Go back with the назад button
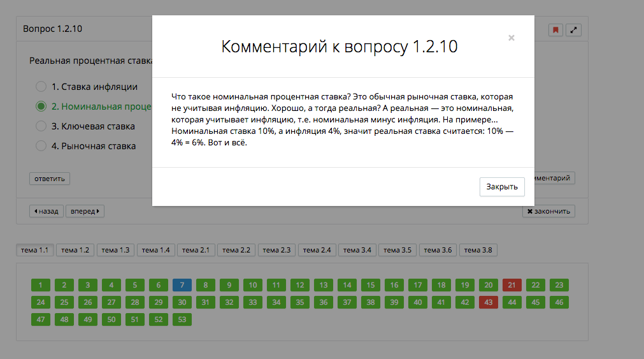644x359 pixels. [x=47, y=211]
